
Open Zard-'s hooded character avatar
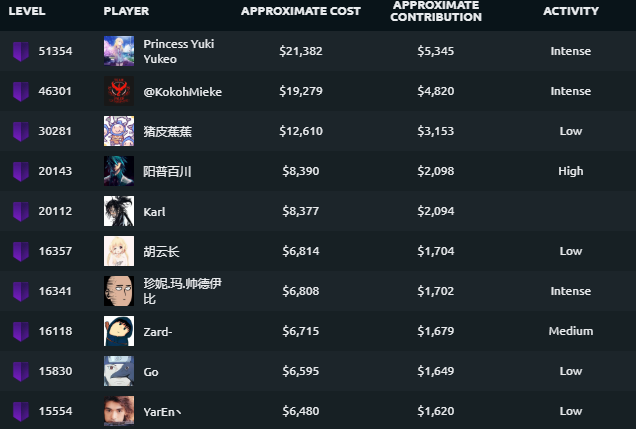[x=119, y=331]
